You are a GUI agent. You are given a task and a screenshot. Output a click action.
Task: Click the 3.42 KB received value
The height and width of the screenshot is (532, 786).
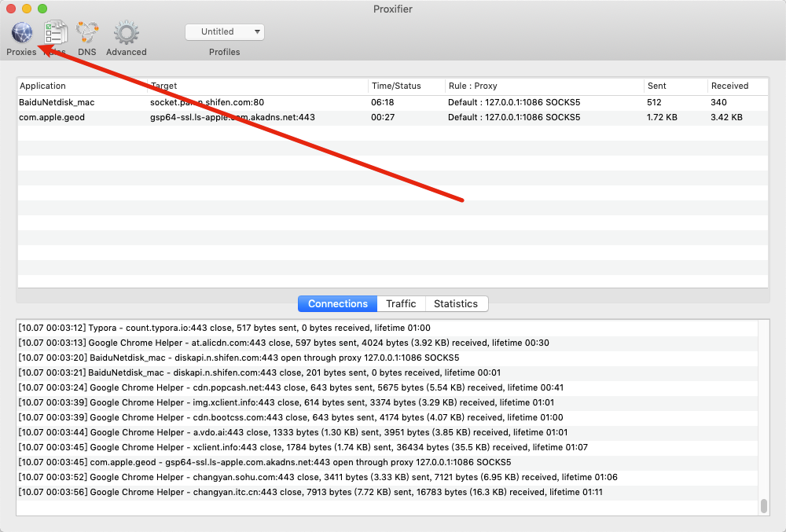[x=726, y=117]
